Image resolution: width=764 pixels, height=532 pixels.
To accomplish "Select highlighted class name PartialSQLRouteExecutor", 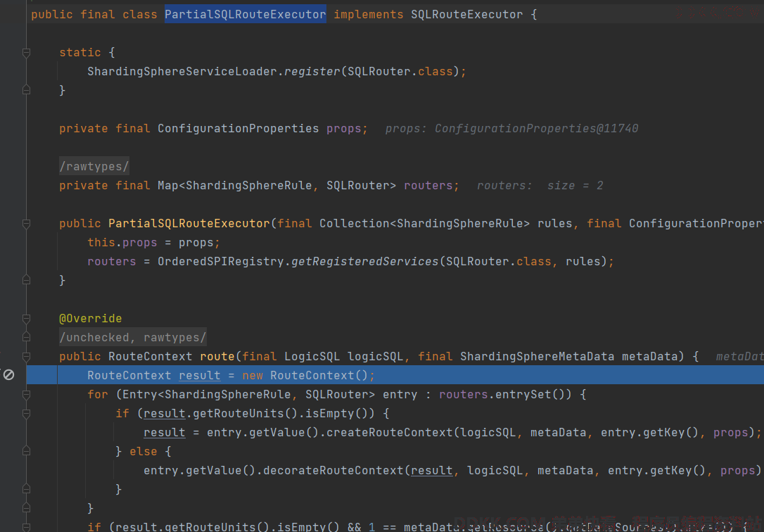I will click(245, 15).
